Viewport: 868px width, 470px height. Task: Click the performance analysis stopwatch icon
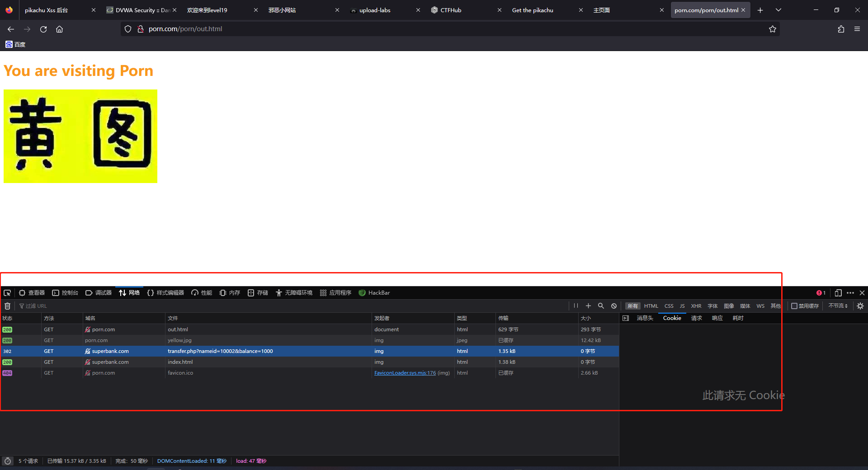(7, 461)
